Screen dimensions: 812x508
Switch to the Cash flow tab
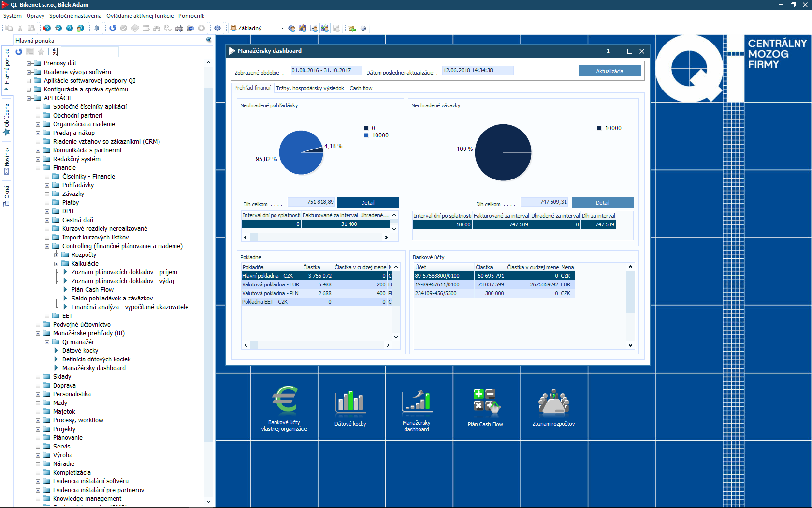pos(361,88)
